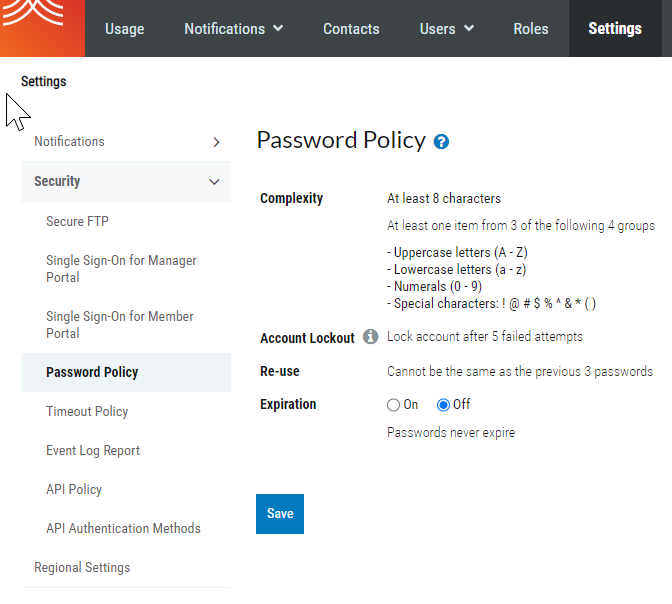
Task: Open the Timeout Policy page
Action: 87,412
